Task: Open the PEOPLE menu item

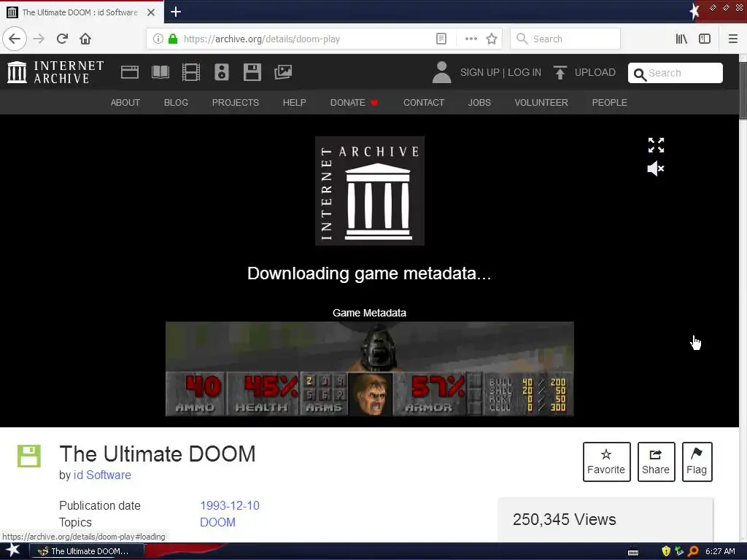Action: coord(609,102)
